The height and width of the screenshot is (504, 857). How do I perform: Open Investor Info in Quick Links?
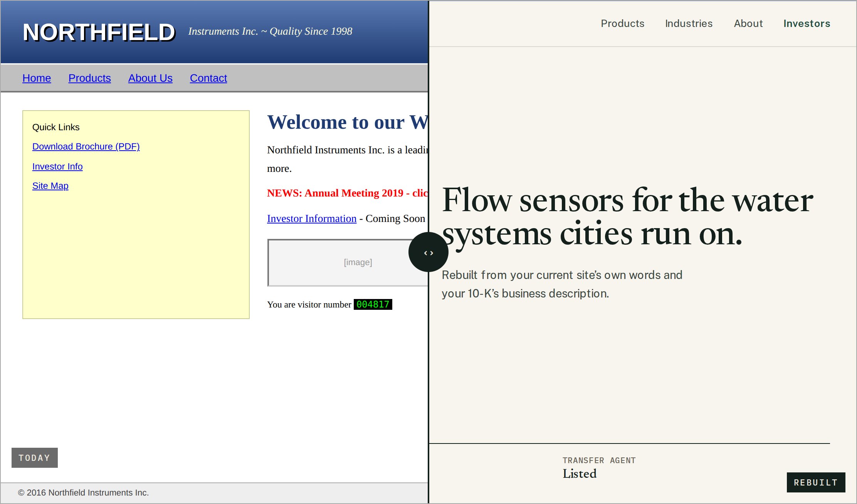pyautogui.click(x=57, y=166)
